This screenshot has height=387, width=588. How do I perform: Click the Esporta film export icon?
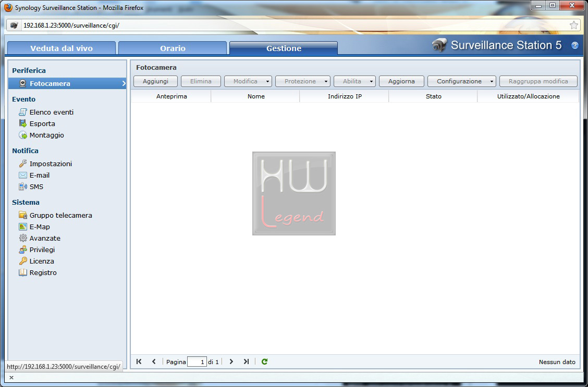23,123
